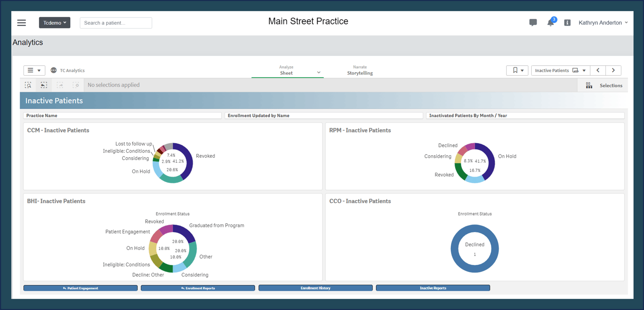Viewport: 644px width, 310px height.
Task: Open the chat messages icon
Action: [533, 23]
